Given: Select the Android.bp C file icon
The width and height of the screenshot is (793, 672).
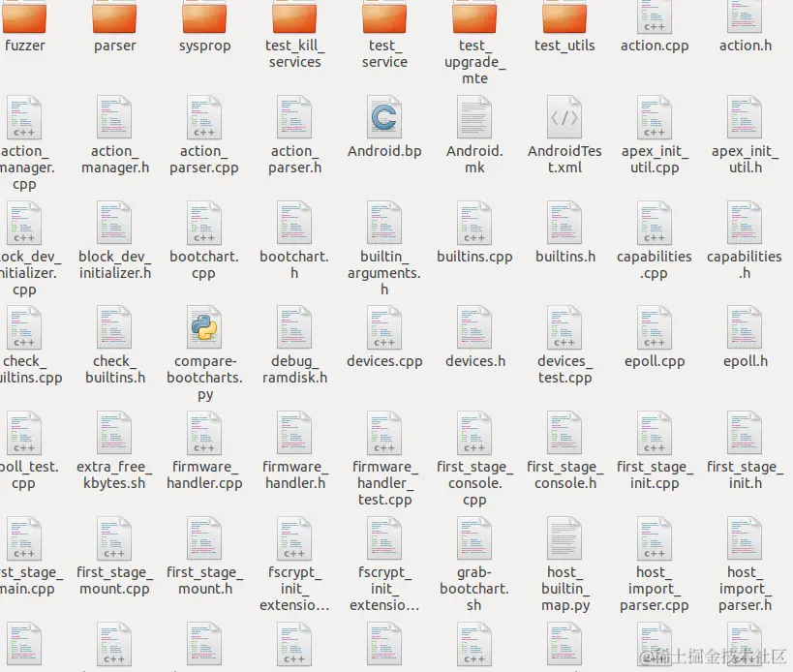Looking at the screenshot, I should (x=384, y=117).
